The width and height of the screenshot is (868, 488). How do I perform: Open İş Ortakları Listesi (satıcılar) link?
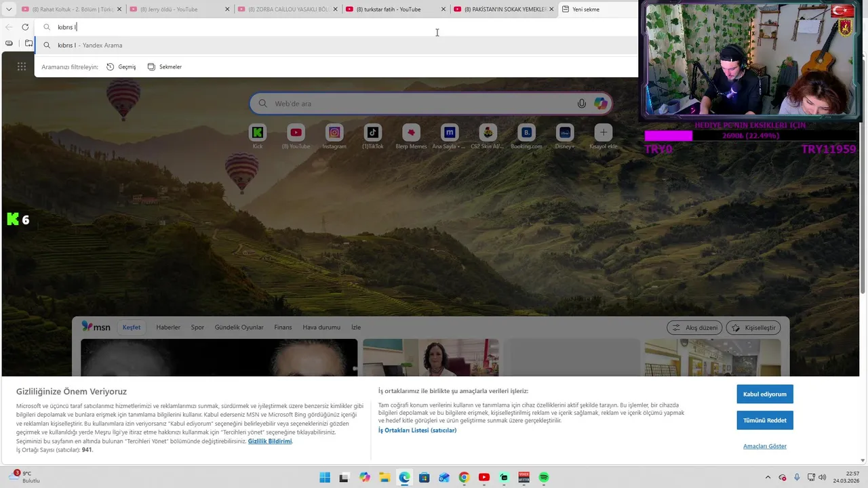pos(417,430)
